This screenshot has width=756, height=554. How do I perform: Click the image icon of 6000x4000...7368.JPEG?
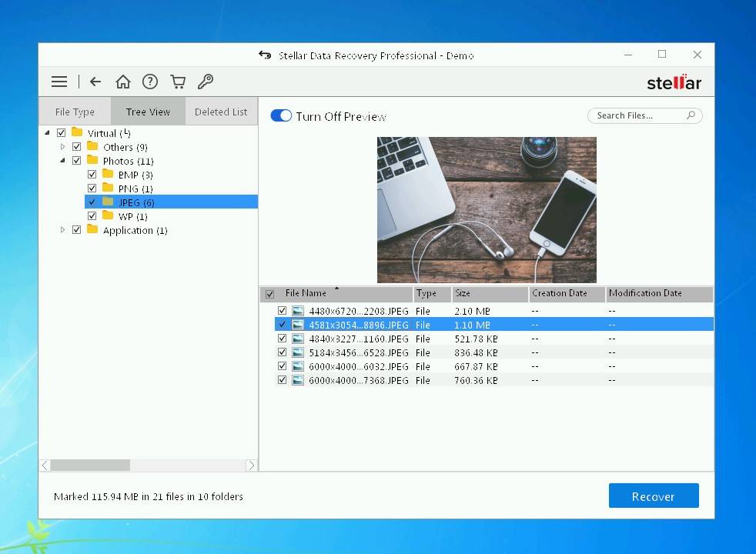(x=298, y=381)
